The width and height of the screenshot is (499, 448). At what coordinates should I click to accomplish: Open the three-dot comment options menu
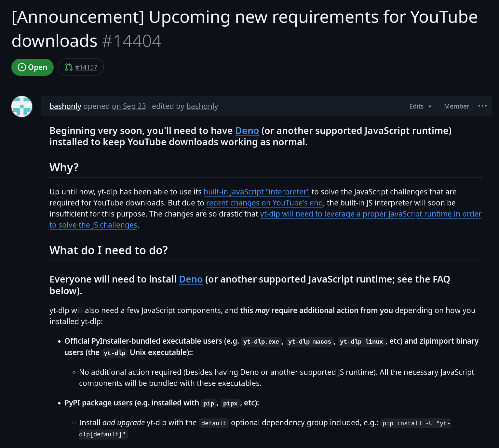(482, 106)
